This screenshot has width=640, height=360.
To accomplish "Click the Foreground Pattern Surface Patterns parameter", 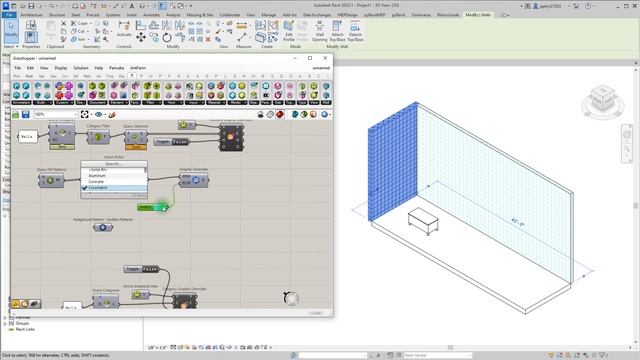I will click(103, 227).
